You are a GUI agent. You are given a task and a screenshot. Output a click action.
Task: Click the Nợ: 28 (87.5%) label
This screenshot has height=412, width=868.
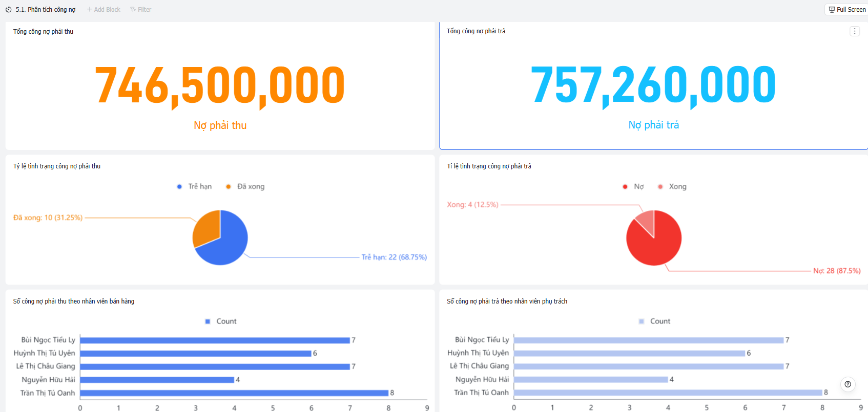point(837,271)
